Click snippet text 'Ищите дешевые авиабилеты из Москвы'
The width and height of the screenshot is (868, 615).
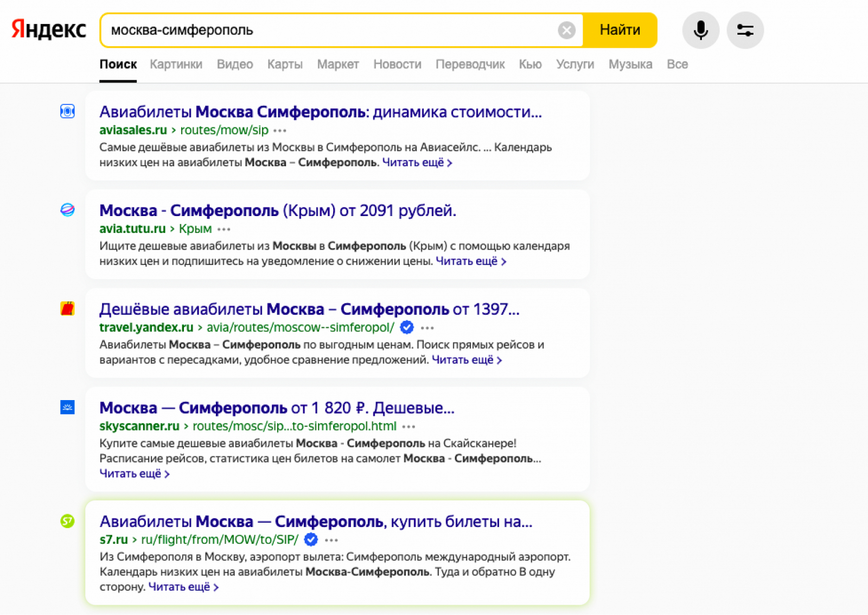tap(208, 246)
